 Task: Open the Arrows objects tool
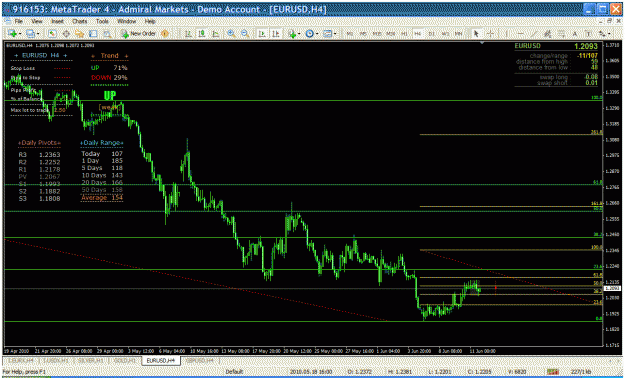(x=602, y=34)
